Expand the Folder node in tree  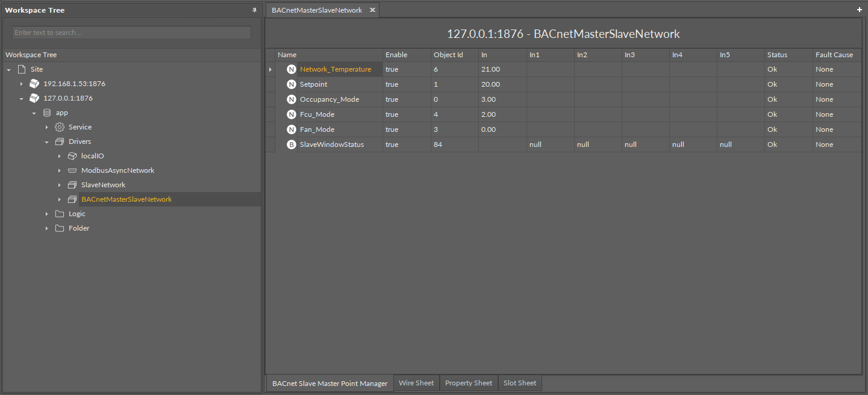pos(47,228)
